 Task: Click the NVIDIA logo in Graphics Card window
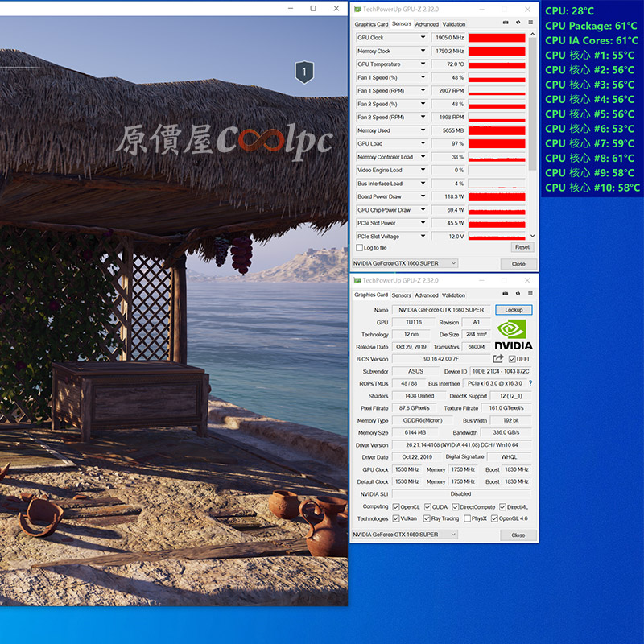(514, 334)
